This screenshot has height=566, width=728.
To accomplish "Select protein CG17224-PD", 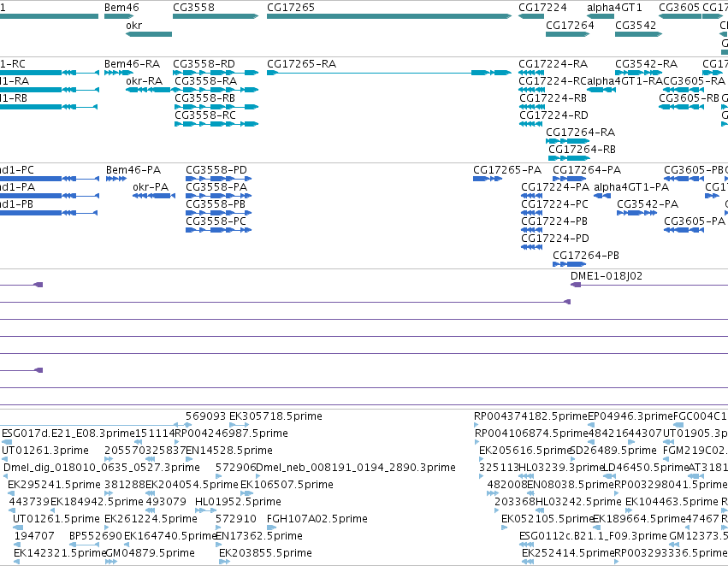I will click(532, 247).
